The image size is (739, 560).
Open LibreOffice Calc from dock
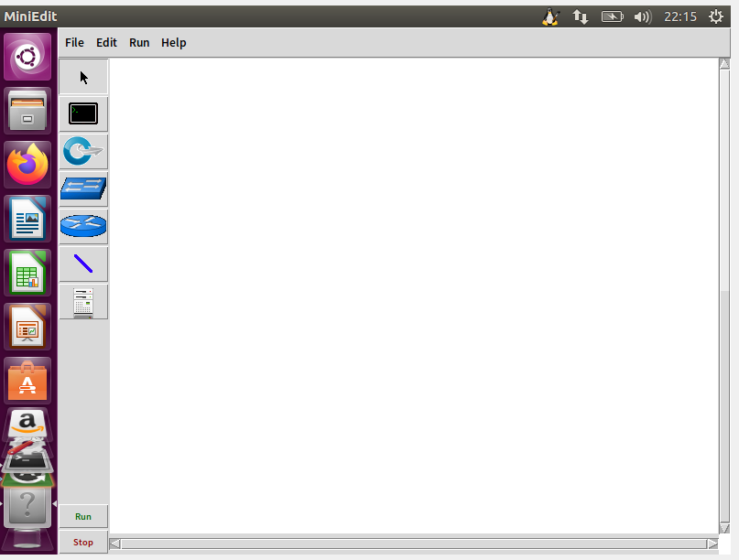(x=27, y=274)
